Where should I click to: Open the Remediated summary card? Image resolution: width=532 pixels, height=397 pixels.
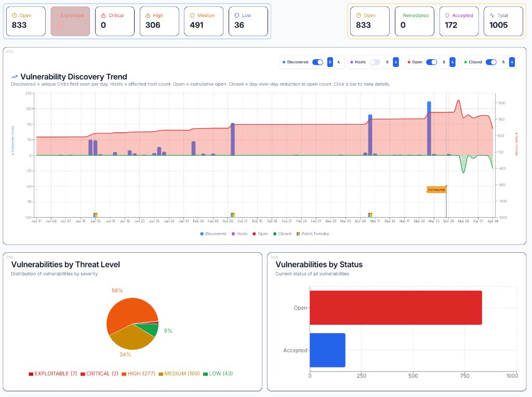pos(415,21)
